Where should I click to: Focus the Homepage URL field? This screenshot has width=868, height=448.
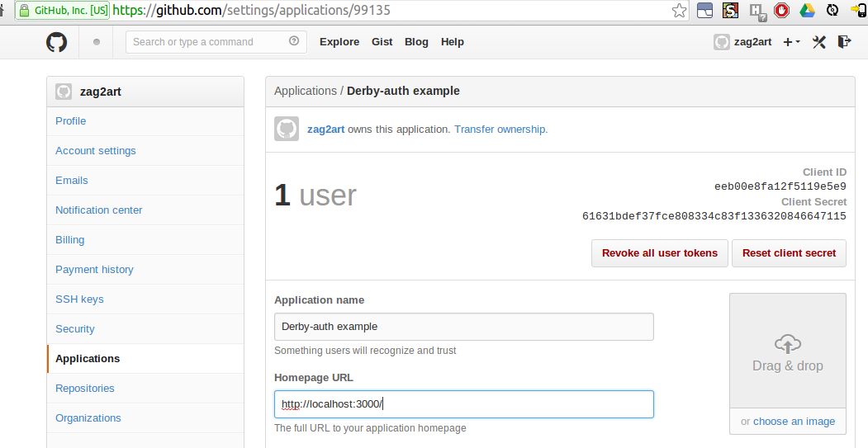click(463, 404)
